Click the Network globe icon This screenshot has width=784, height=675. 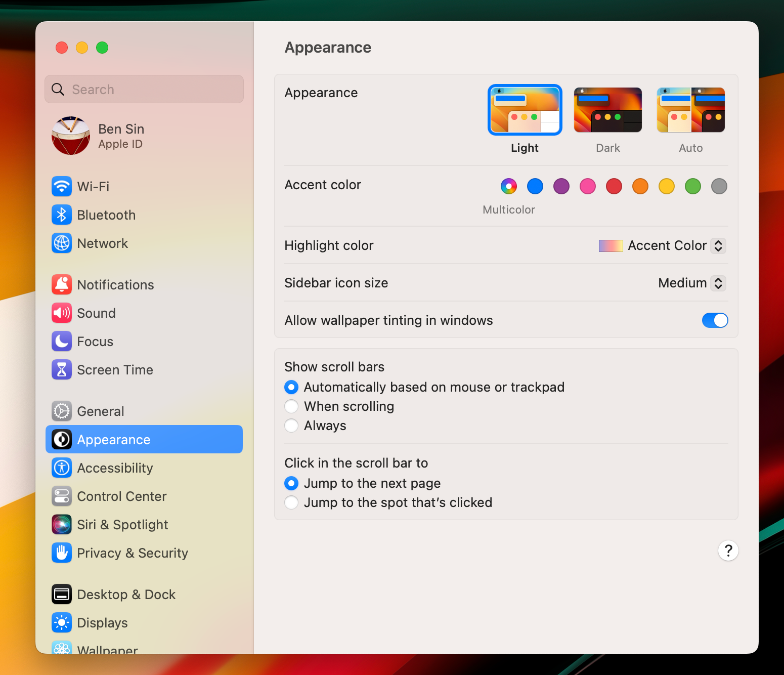coord(62,243)
